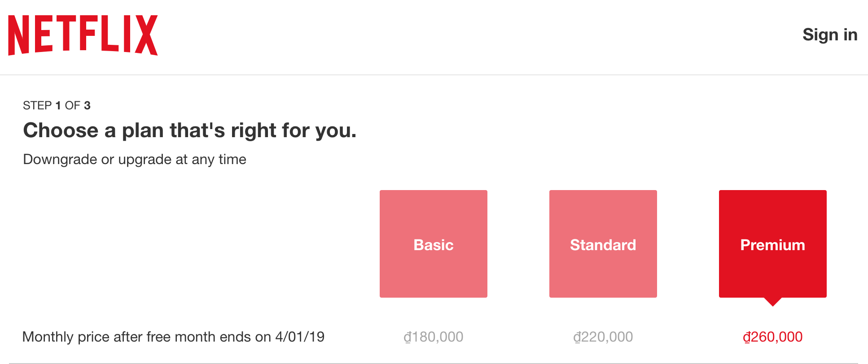Screen dimensions: 868x364
Task: Click "Downgrade or upgrade at any time" text
Action: point(135,159)
